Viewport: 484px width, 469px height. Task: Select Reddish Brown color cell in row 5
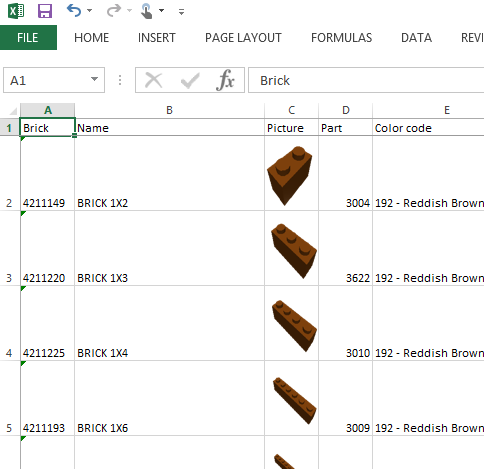click(428, 398)
